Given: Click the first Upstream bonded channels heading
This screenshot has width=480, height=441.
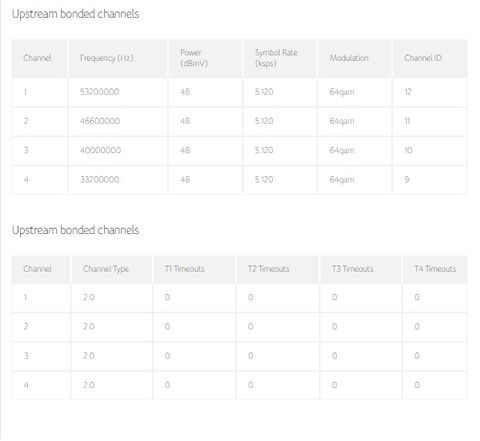Looking at the screenshot, I should [x=75, y=14].
